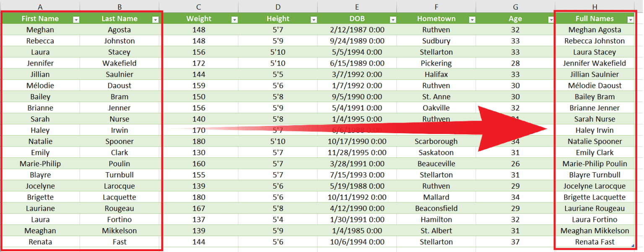Screen dimensions: 644x252
Task: Click the filter arrow icon on Age column
Action: coord(551,19)
